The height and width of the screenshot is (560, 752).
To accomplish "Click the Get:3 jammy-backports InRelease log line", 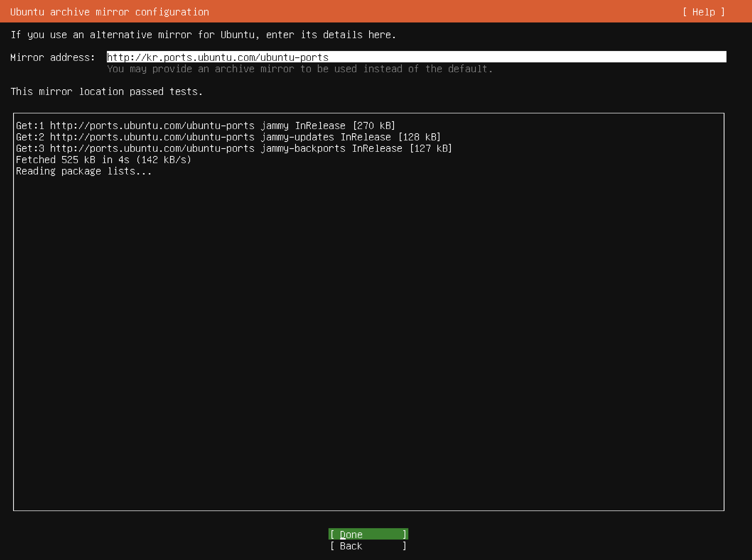I will click(234, 148).
